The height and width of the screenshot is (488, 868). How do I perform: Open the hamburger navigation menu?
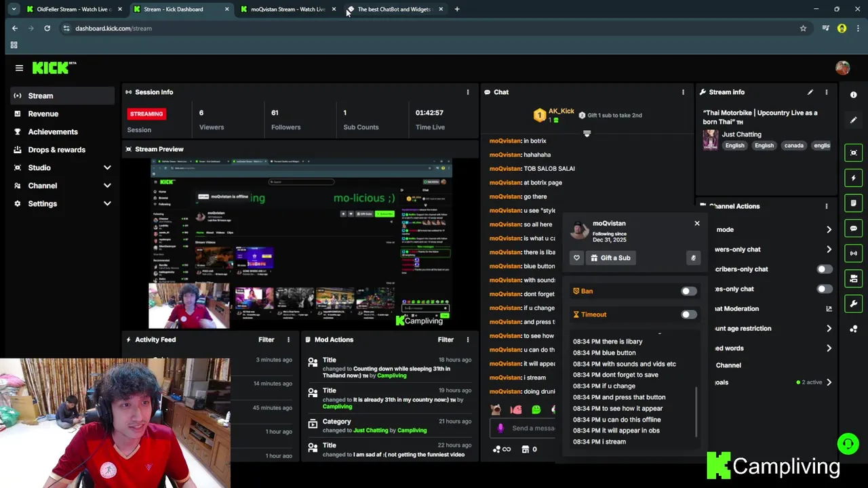pos(19,68)
